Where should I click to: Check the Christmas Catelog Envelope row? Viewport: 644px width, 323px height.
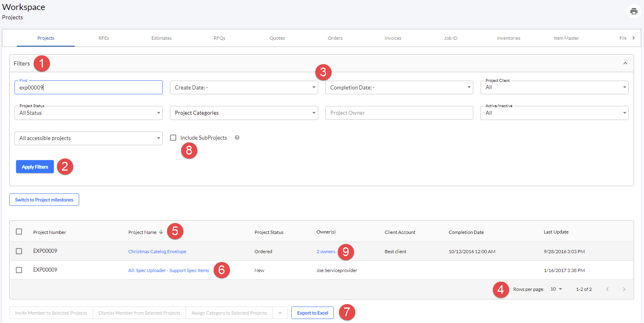point(19,251)
